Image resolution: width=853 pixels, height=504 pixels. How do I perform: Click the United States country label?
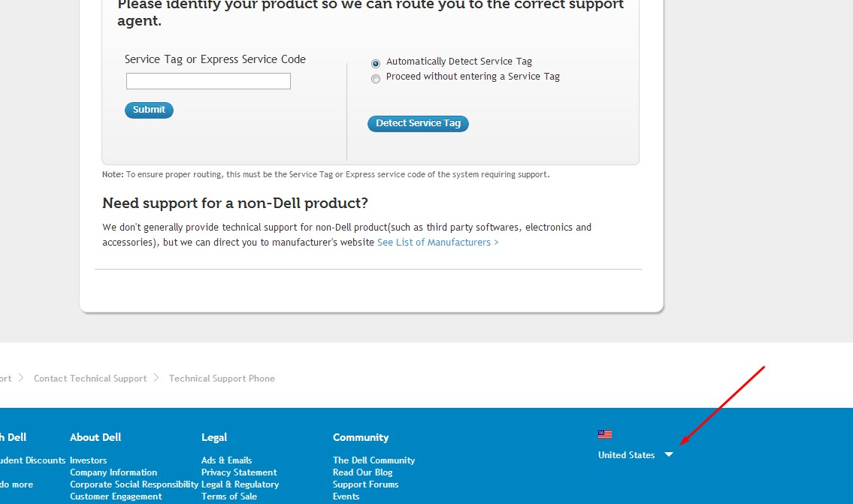click(x=626, y=455)
